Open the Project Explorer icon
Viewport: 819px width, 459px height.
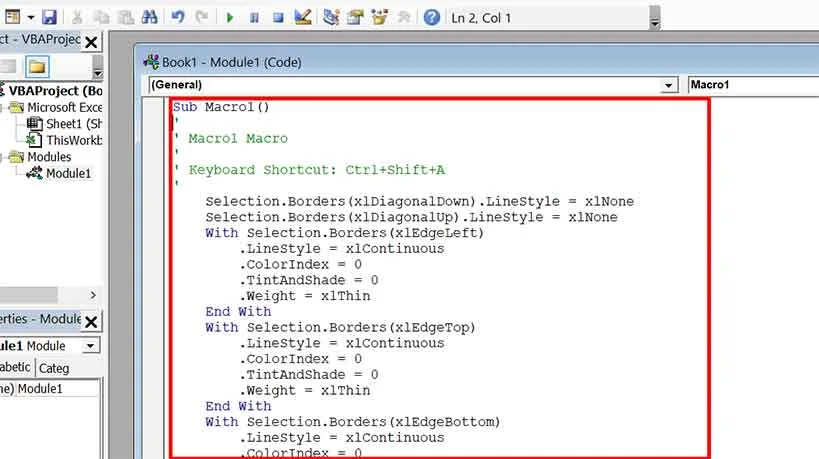click(331, 17)
